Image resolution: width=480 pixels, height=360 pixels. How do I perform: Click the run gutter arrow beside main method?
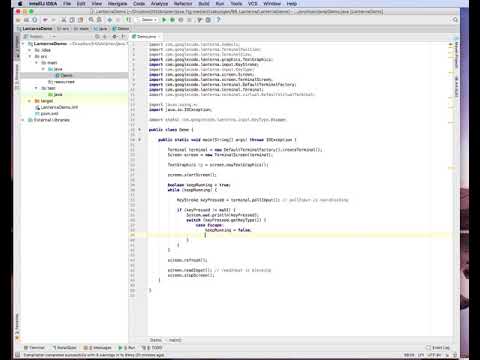139,140
